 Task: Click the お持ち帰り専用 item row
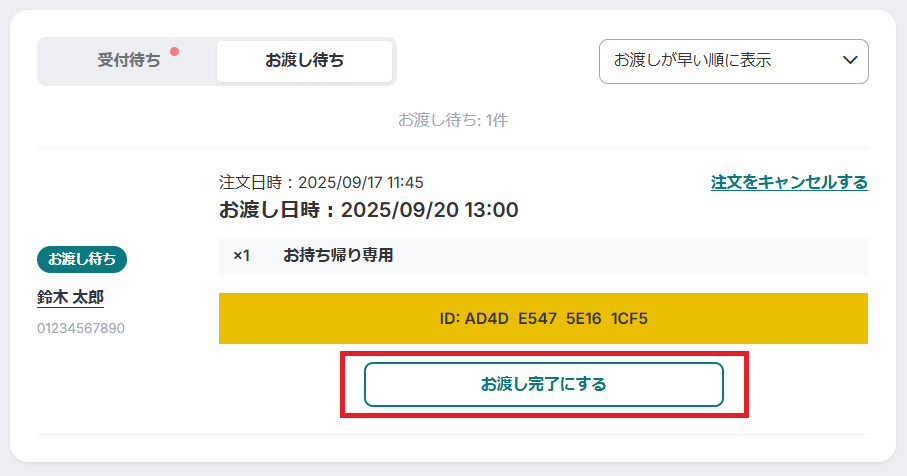(x=543, y=256)
